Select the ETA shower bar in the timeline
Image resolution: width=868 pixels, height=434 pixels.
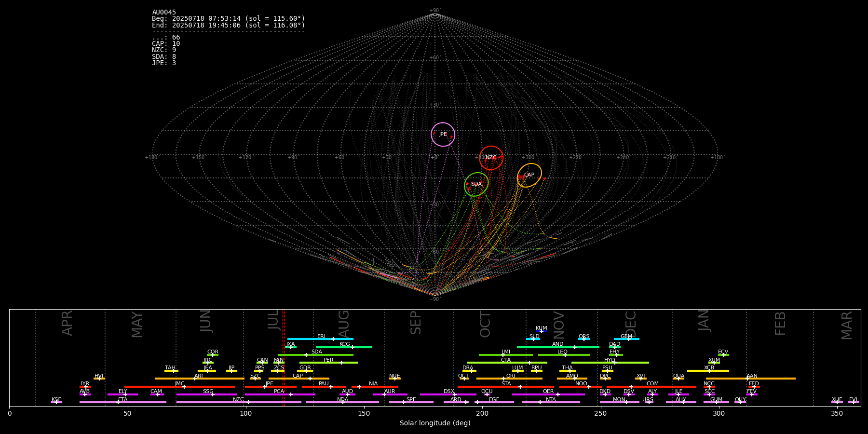[x=123, y=402]
